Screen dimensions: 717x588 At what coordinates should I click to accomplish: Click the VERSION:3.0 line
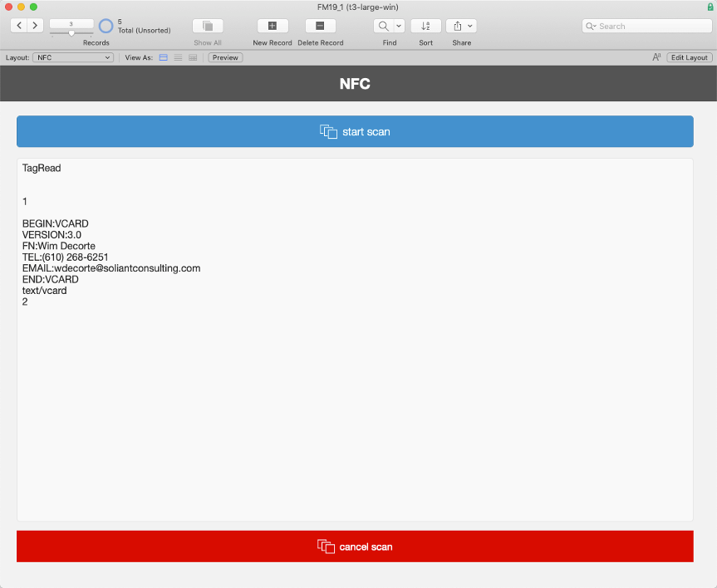pyautogui.click(x=52, y=234)
